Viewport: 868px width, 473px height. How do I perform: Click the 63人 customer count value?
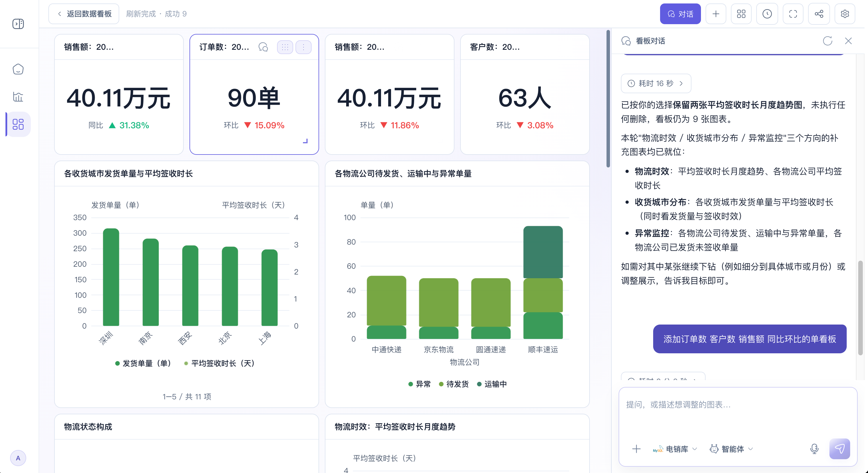525,98
